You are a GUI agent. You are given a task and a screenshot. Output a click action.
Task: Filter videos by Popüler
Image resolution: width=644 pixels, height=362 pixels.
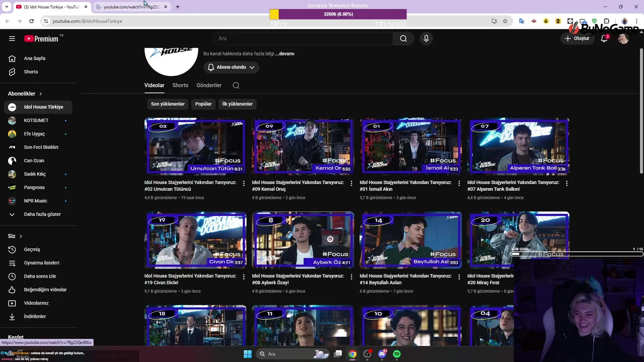[x=203, y=104]
